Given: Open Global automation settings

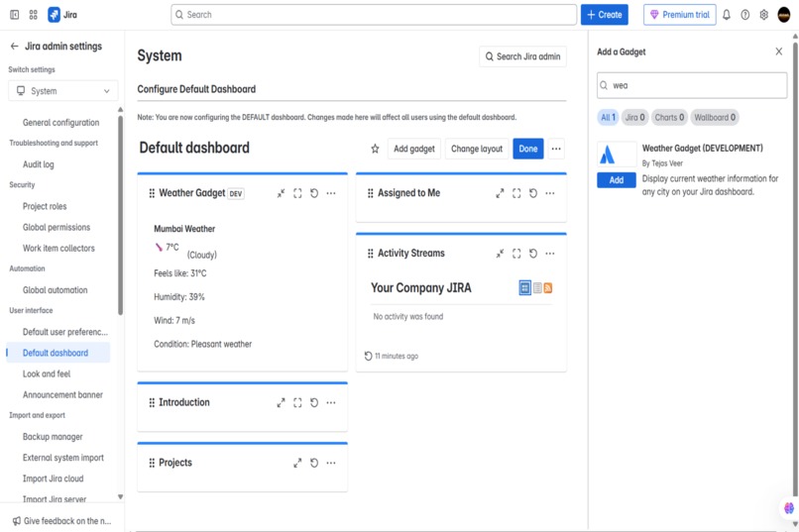Looking at the screenshot, I should [56, 290].
